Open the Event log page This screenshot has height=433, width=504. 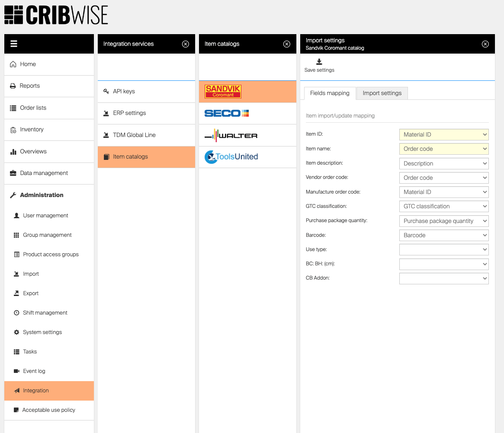point(34,371)
